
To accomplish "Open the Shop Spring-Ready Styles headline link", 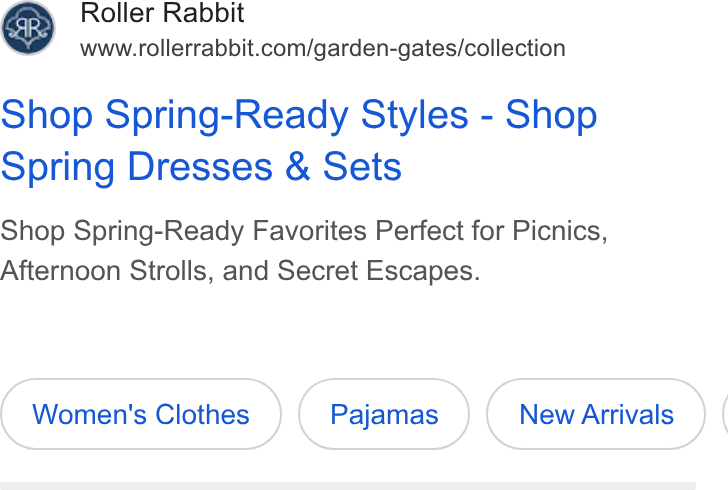I will tap(299, 140).
